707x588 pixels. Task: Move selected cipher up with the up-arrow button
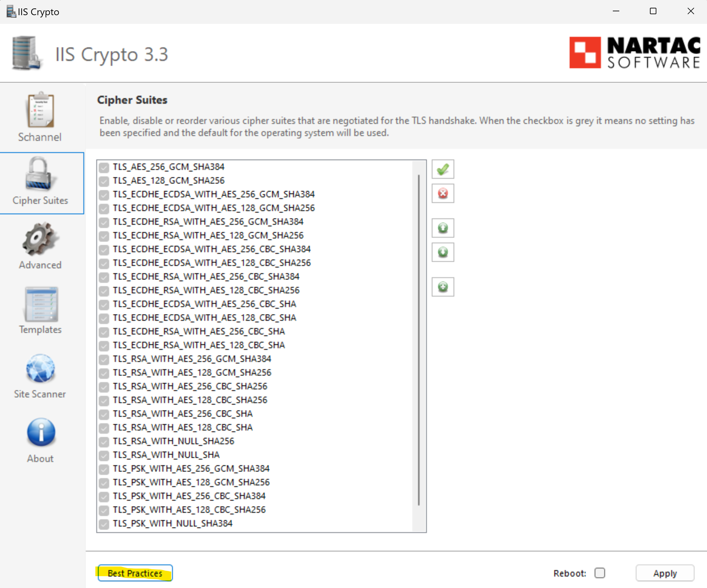click(443, 228)
